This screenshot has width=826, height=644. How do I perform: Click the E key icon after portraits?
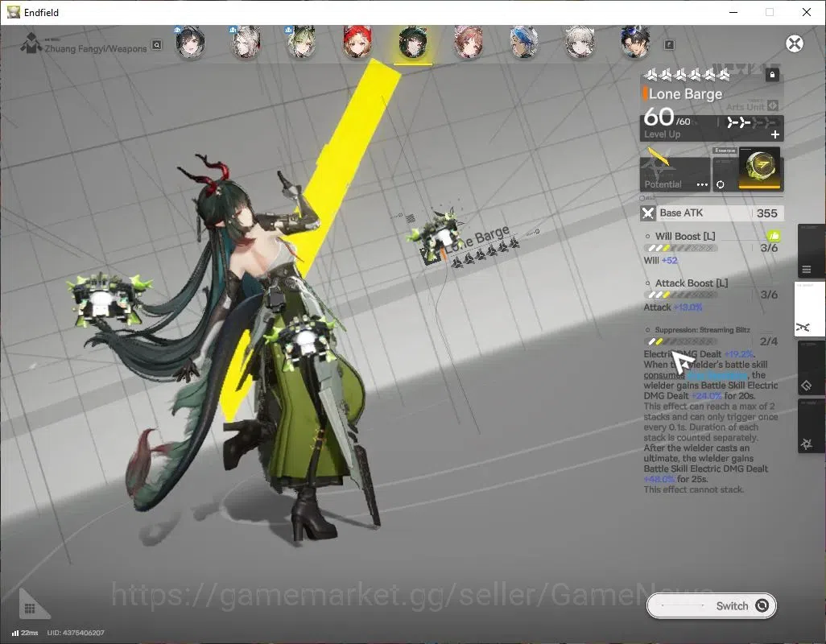669,45
